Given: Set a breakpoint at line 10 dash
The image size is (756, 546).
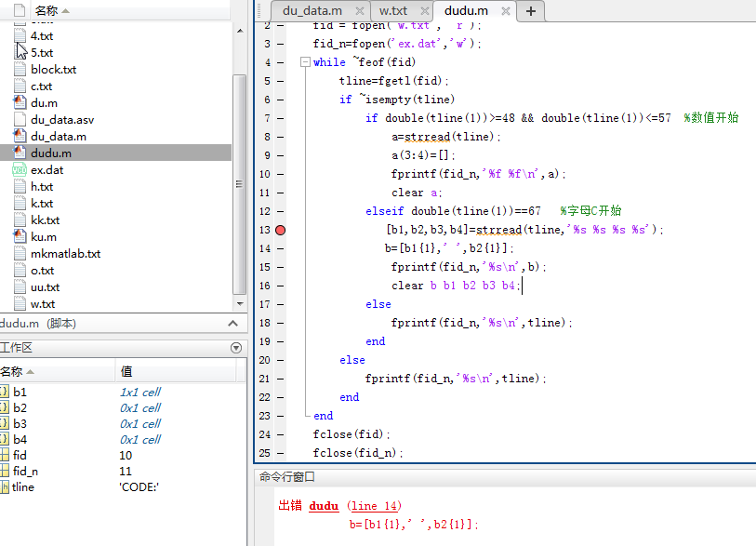Looking at the screenshot, I should pyautogui.click(x=280, y=174).
